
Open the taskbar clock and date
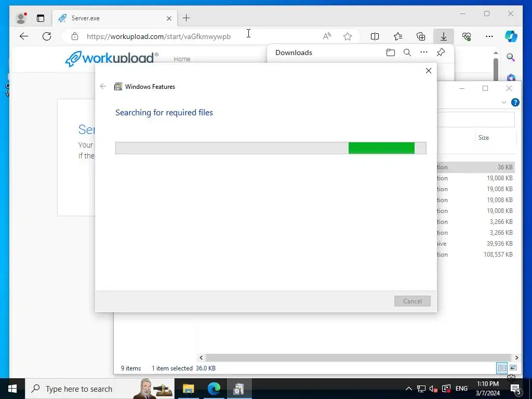pos(487,389)
